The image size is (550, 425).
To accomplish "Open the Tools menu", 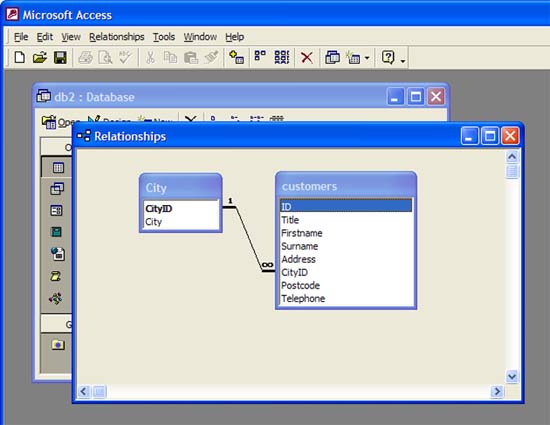I will [164, 36].
